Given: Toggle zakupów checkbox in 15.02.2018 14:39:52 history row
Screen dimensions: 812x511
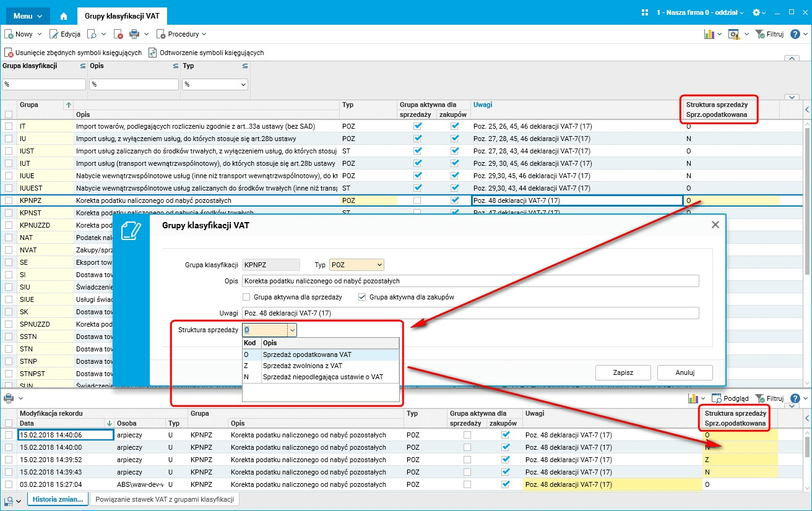Looking at the screenshot, I should (x=506, y=460).
